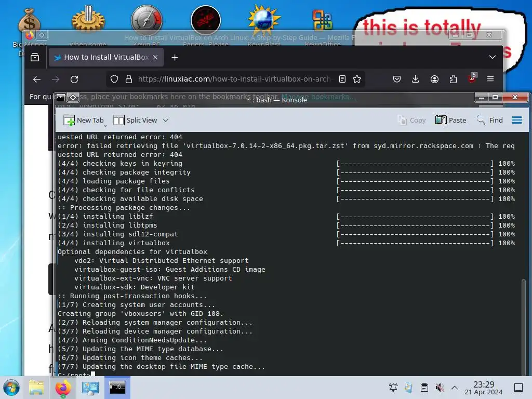
Task: Click the notifications bell tray icon
Action: coord(393,388)
